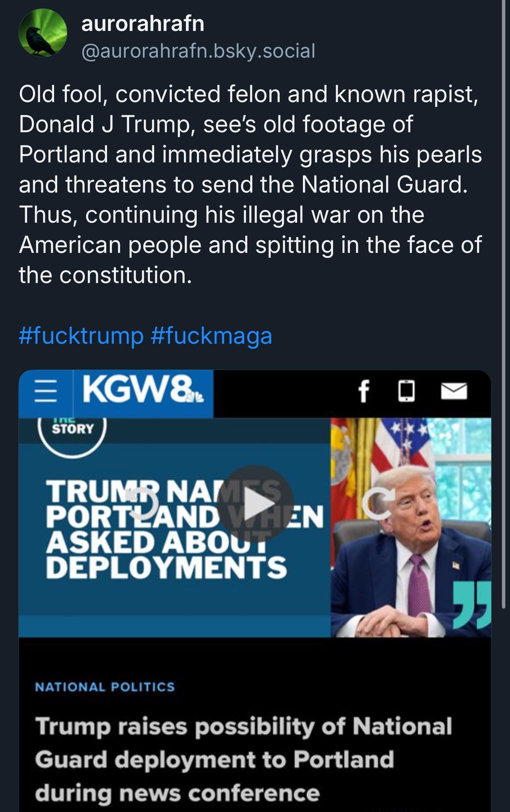Tap the Trump photo thumbnail in the video
Viewport: 510px width, 812px height.
411,527
